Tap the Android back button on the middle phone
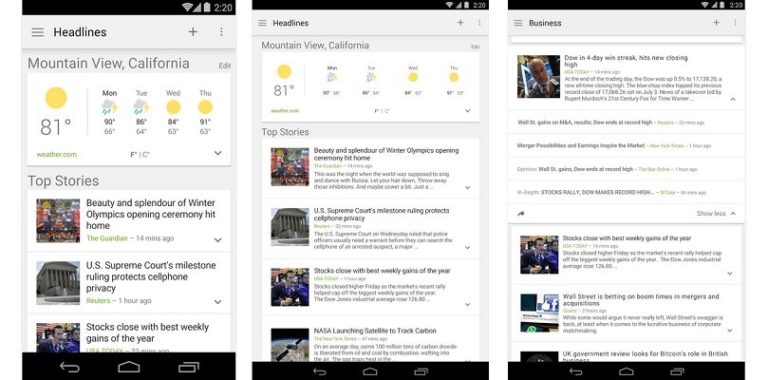The image size is (768, 380). 319,372
